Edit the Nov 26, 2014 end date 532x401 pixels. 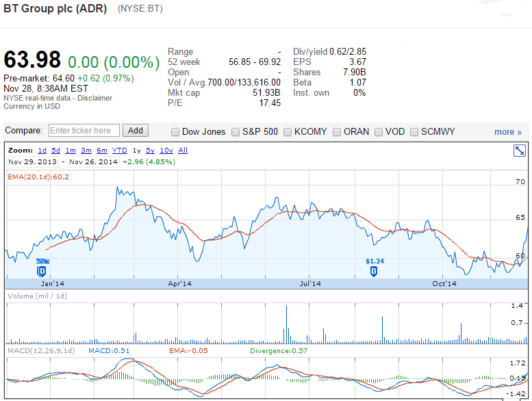coord(93,161)
